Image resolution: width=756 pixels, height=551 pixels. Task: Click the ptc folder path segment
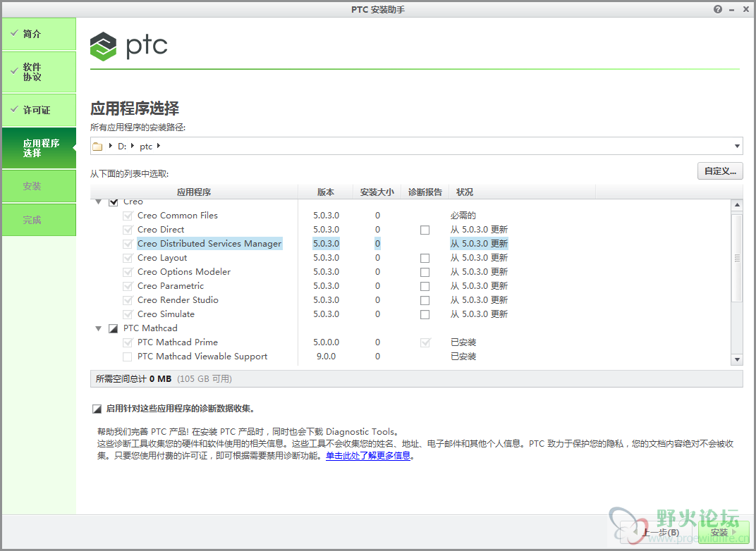[x=146, y=147]
